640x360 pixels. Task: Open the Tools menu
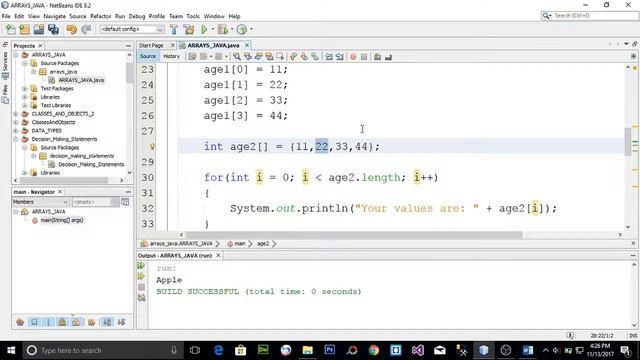coord(193,16)
